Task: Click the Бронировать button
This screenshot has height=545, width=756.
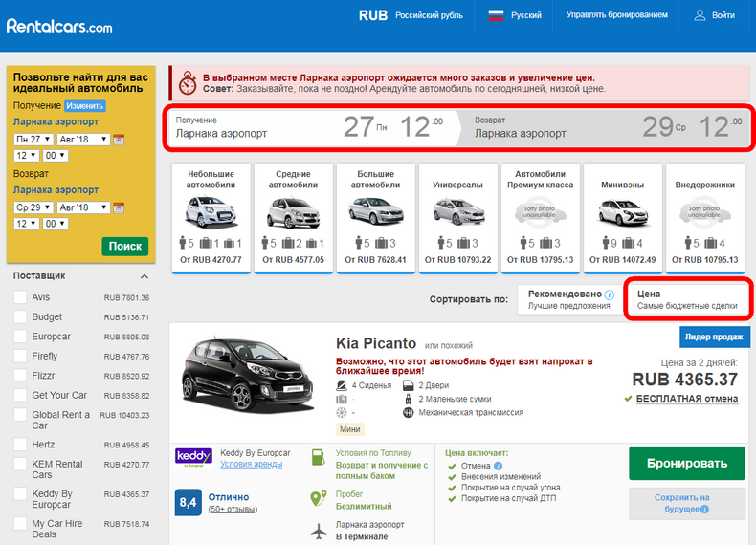Action: [x=686, y=463]
